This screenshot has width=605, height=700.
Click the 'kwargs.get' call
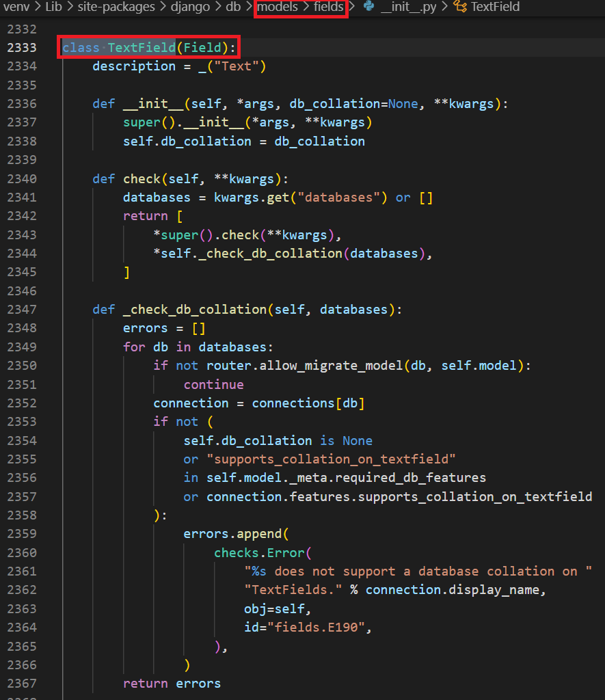252,198
